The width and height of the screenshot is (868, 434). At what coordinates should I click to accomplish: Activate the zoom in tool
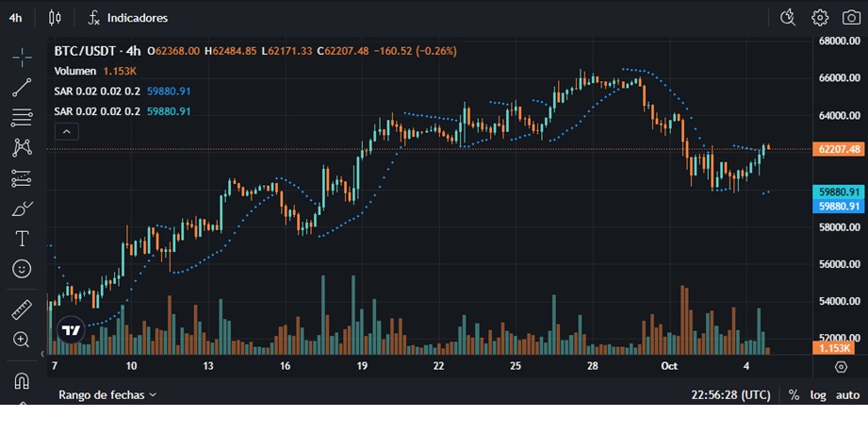coord(22,340)
